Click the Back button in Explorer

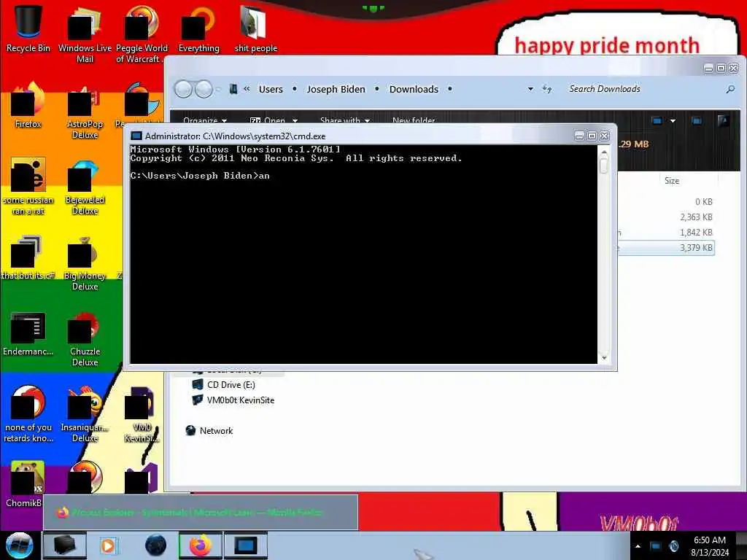tap(183, 89)
